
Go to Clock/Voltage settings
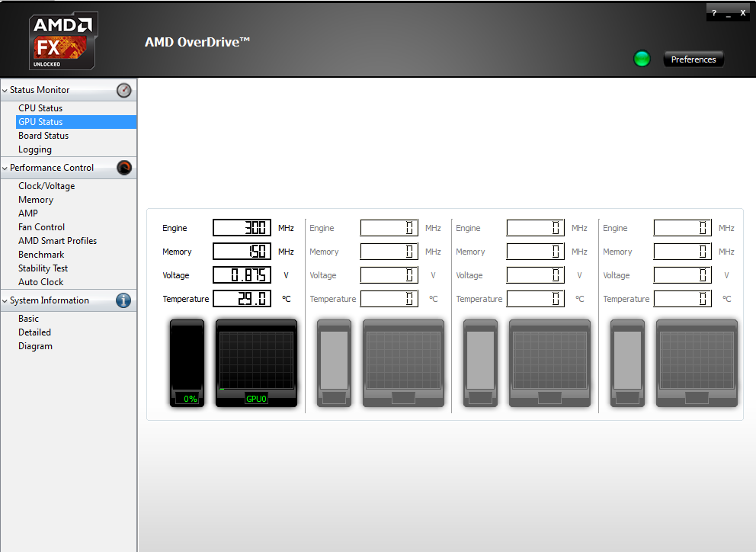(46, 186)
